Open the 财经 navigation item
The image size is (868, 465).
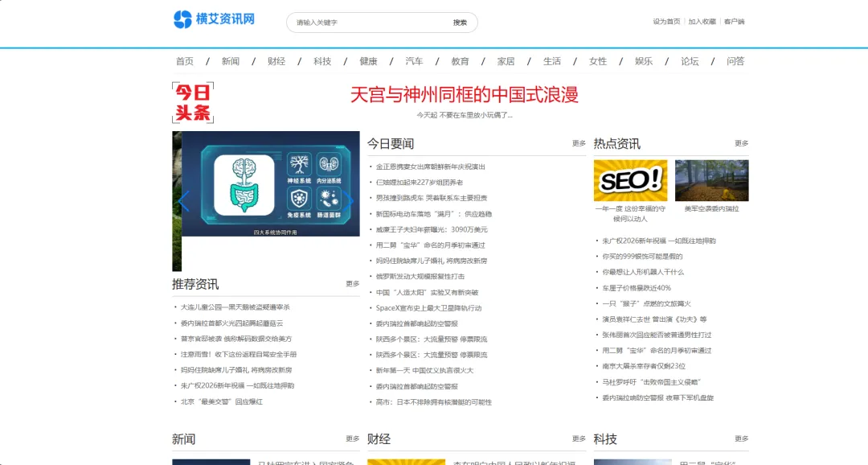[x=276, y=61]
